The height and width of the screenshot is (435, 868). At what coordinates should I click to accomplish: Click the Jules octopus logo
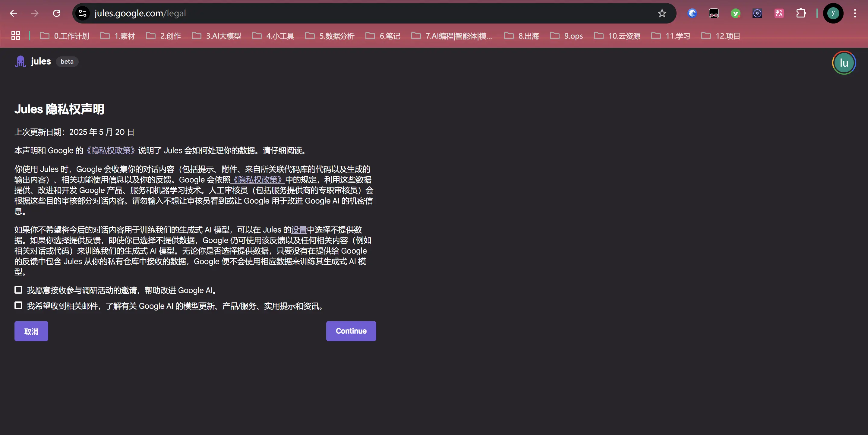pyautogui.click(x=20, y=61)
